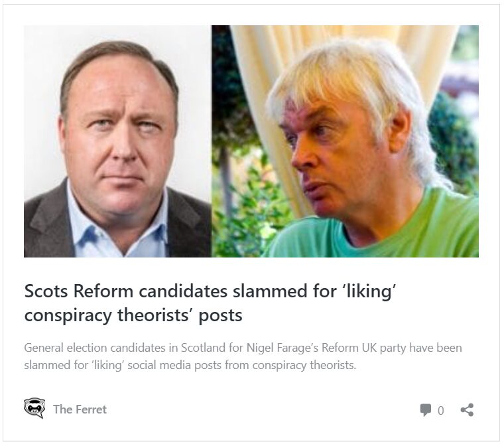Click the 'The Ferret' publisher name

(80, 409)
